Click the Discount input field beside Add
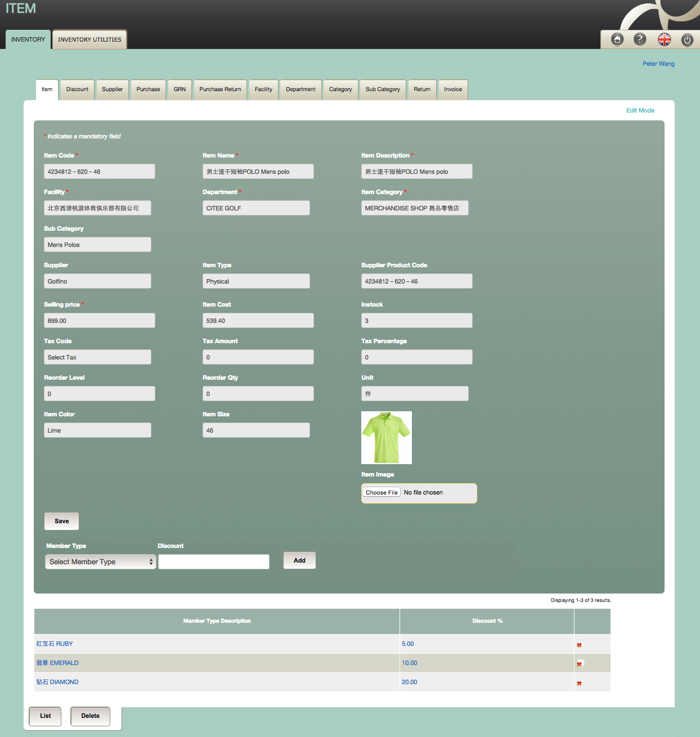 click(213, 561)
